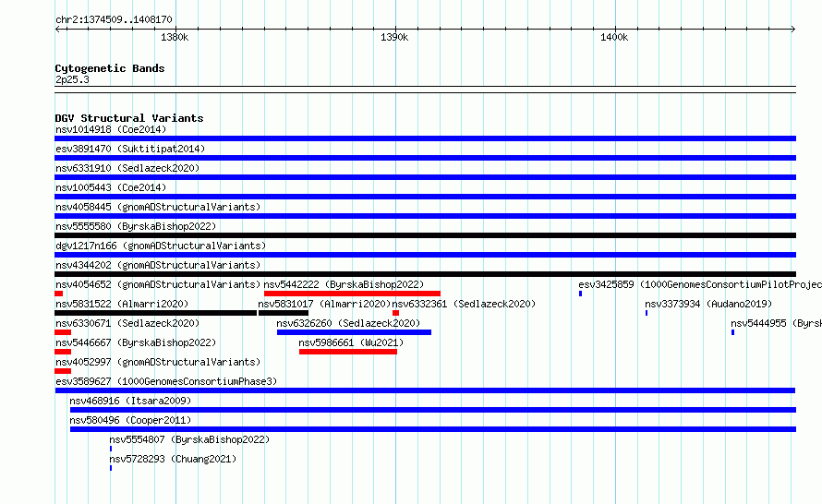Viewport: 822px width, 504px height.
Task: Open variant nsv6326260 (Sedlazeck2020)
Action: [348, 323]
